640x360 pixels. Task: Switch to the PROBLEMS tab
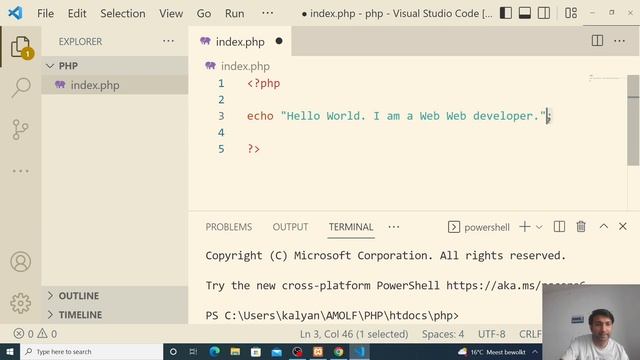[229, 227]
